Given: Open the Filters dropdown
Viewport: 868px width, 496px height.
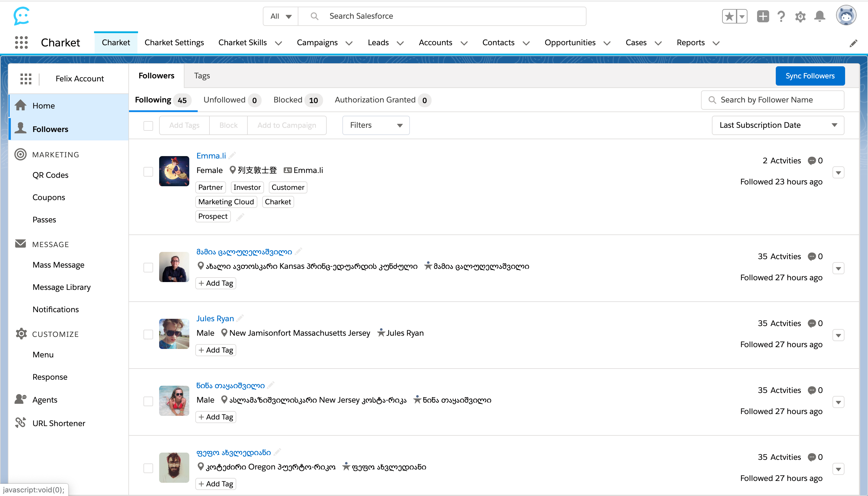Looking at the screenshot, I should pos(376,125).
